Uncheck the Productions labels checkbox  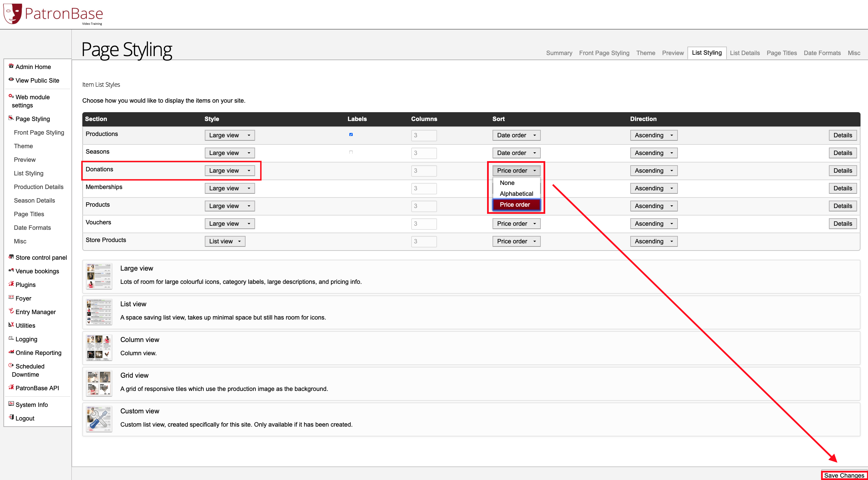pos(351,135)
